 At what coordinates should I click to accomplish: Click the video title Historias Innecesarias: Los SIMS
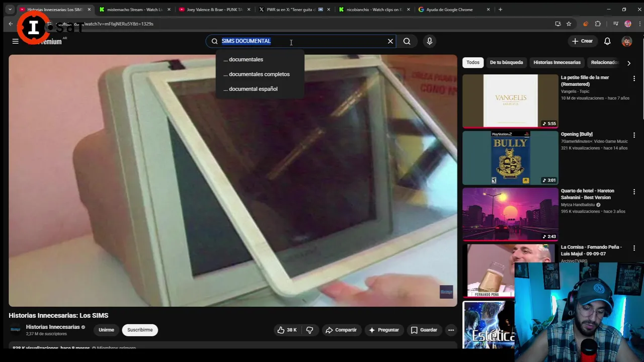coord(58,315)
